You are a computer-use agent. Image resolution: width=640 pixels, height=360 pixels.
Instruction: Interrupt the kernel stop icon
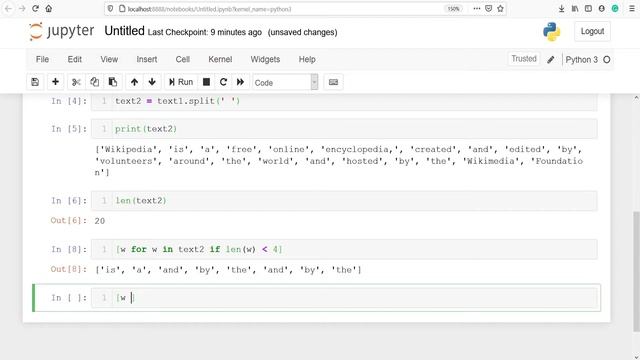[207, 82]
